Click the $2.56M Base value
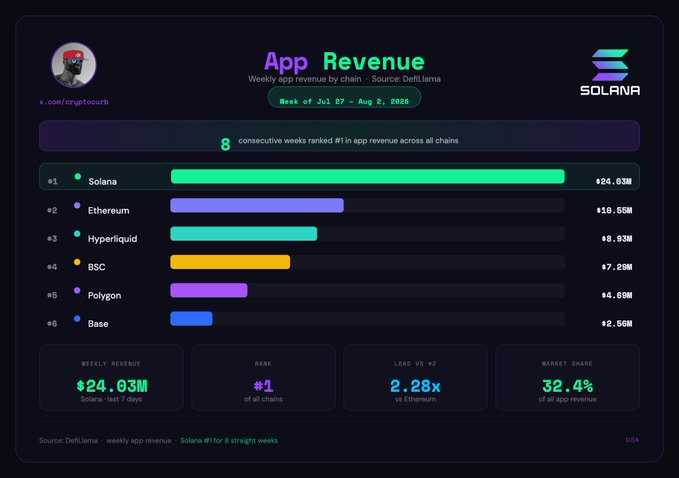The width and height of the screenshot is (679, 478). (617, 323)
